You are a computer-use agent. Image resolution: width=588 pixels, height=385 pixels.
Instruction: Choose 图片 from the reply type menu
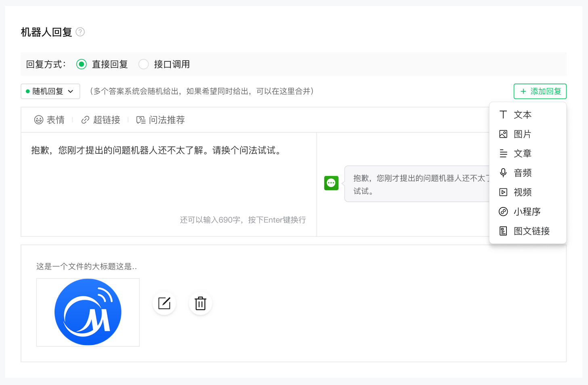[x=522, y=134]
